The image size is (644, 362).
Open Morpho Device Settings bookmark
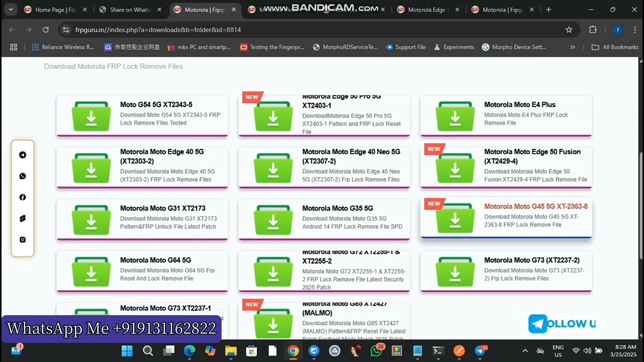[514, 47]
